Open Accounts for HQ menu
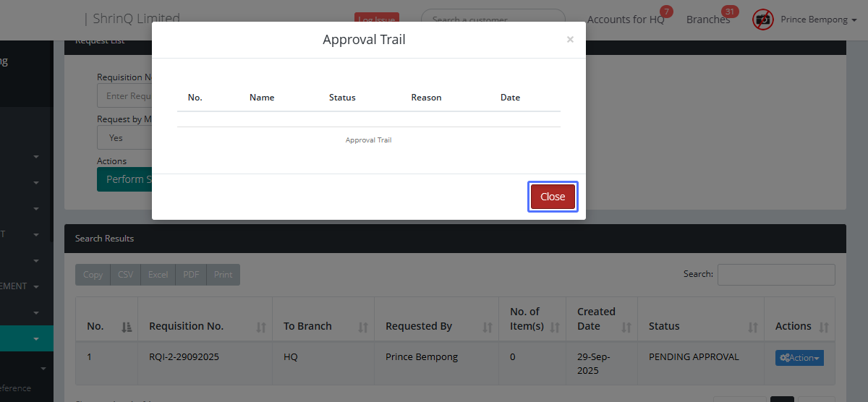This screenshot has width=868, height=402. tap(626, 20)
